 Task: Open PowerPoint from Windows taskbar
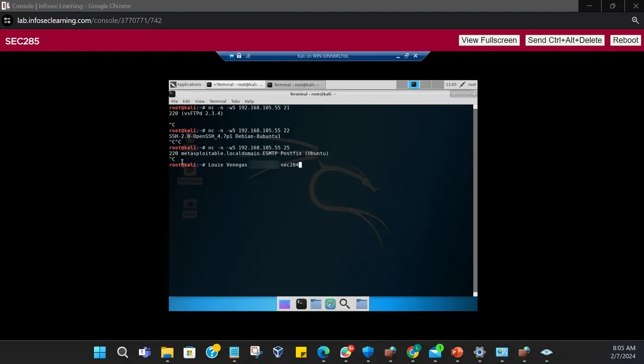coord(457,353)
